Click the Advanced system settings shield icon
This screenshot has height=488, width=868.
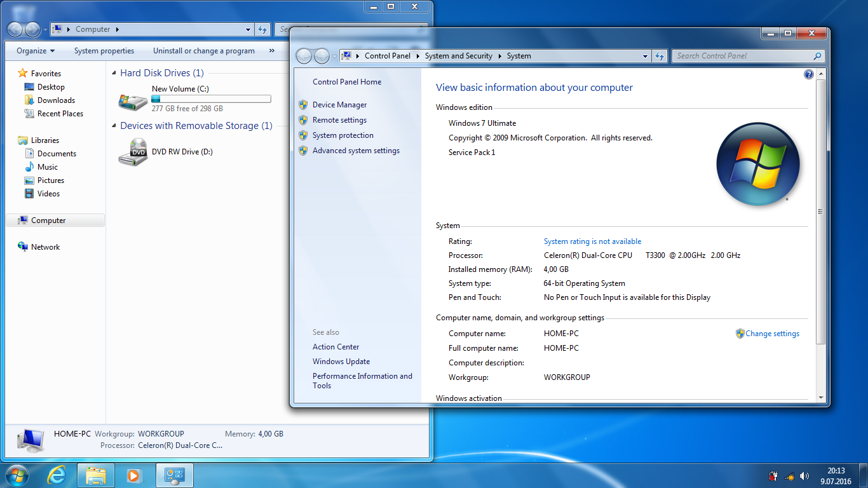(303, 151)
